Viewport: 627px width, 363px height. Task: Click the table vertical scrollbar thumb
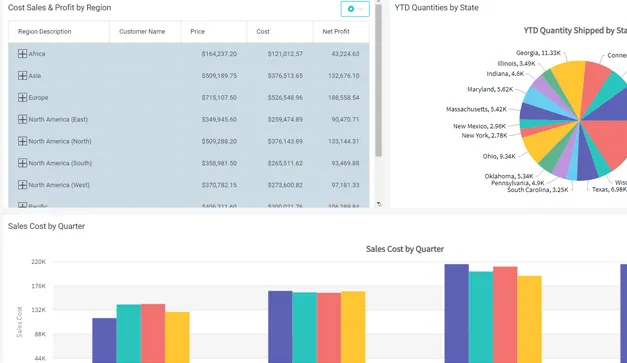[378, 80]
